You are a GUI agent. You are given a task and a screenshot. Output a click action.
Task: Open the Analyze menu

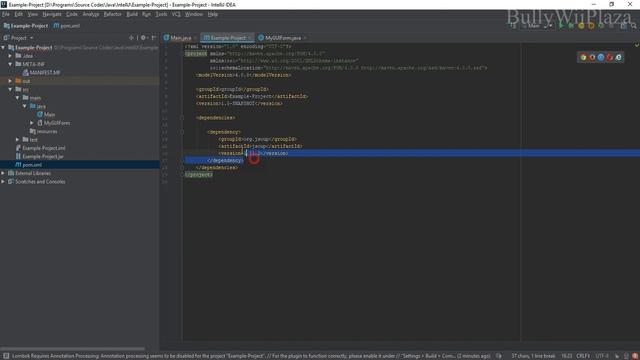pyautogui.click(x=91, y=14)
